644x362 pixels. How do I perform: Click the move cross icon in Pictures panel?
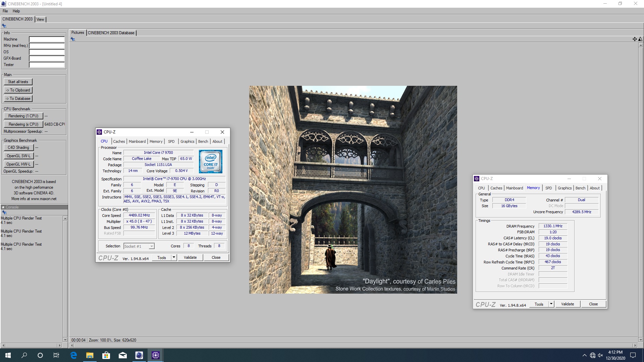pyautogui.click(x=634, y=39)
